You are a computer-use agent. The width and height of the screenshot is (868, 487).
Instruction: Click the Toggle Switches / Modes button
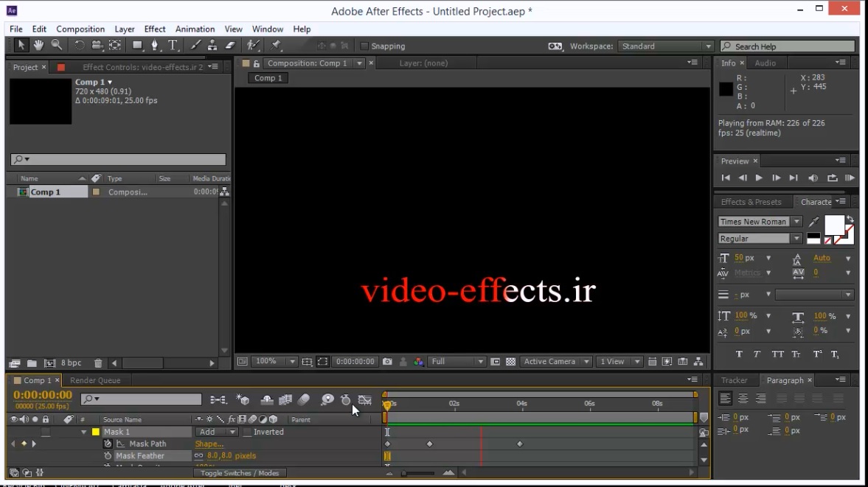point(240,473)
